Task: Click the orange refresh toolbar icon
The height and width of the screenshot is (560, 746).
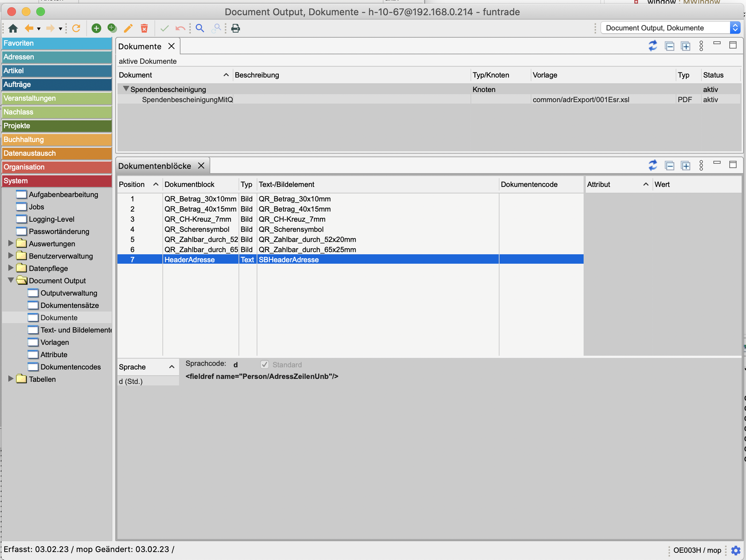Action: 76,28
